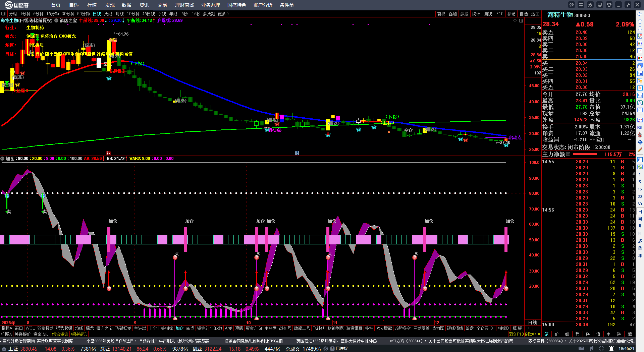Toggle left panel icon beside 分时
Image resolution: width=644 pixels, height=352 pixels.
[x=3, y=14]
